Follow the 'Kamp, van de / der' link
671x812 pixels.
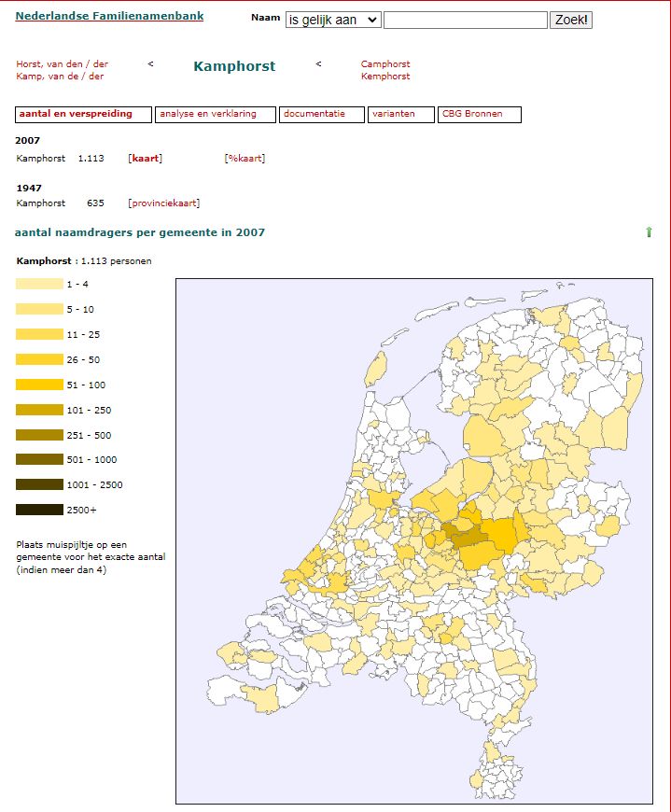(x=60, y=77)
